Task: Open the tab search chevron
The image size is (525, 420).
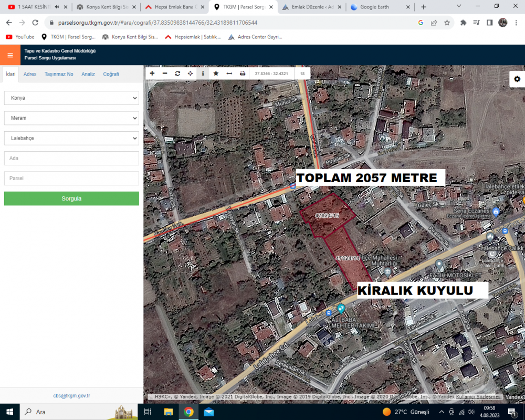Action: pos(459,6)
